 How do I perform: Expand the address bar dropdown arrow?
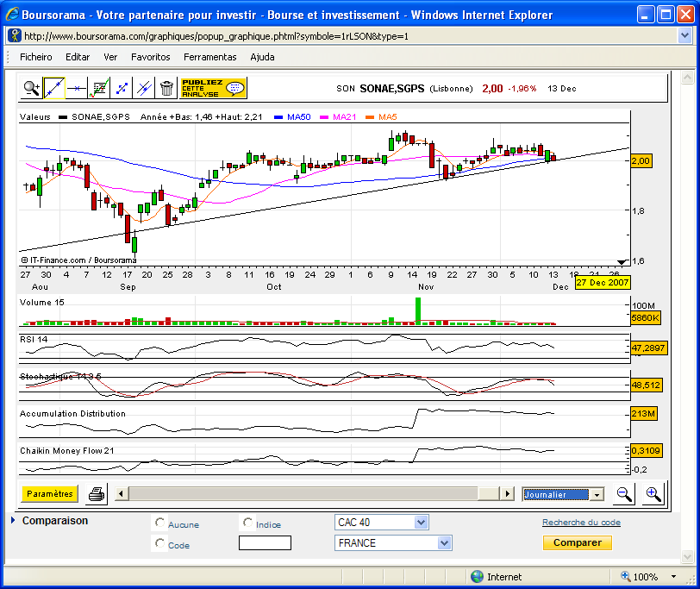(684, 35)
